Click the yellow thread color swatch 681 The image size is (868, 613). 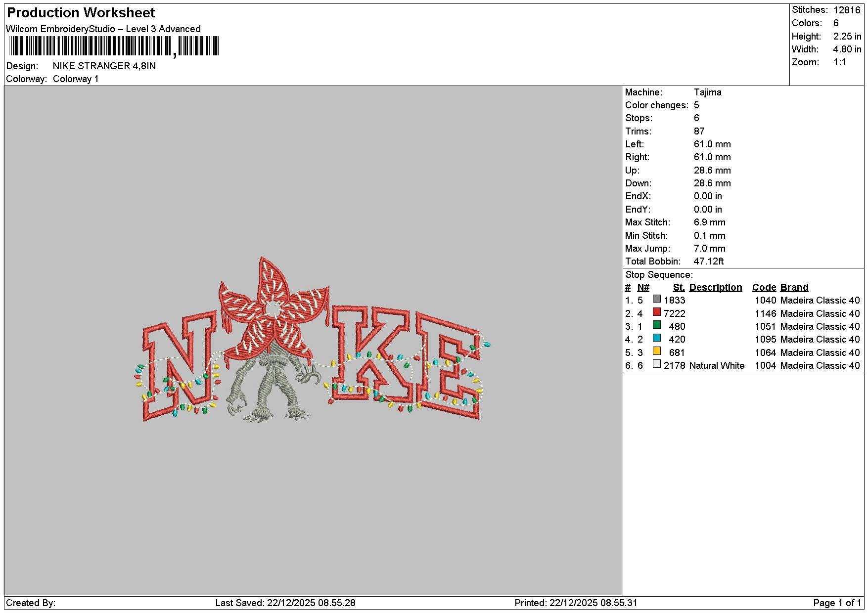pyautogui.click(x=656, y=351)
